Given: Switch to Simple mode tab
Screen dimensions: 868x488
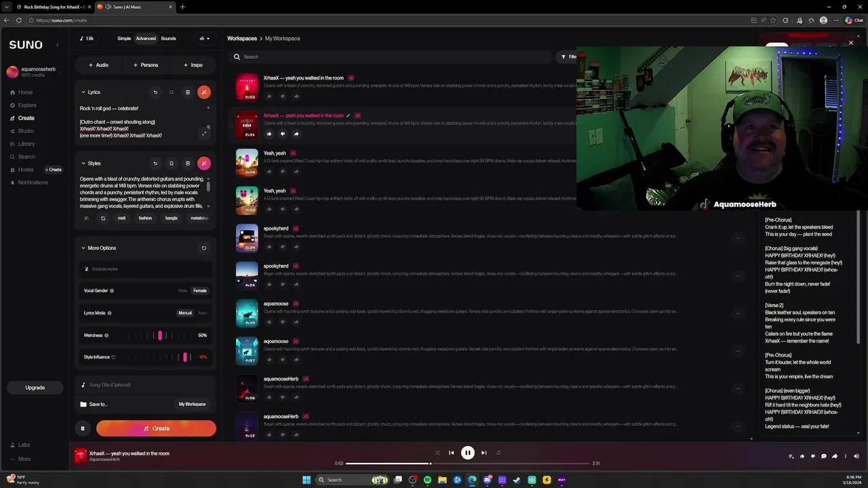Looking at the screenshot, I should (x=124, y=39).
